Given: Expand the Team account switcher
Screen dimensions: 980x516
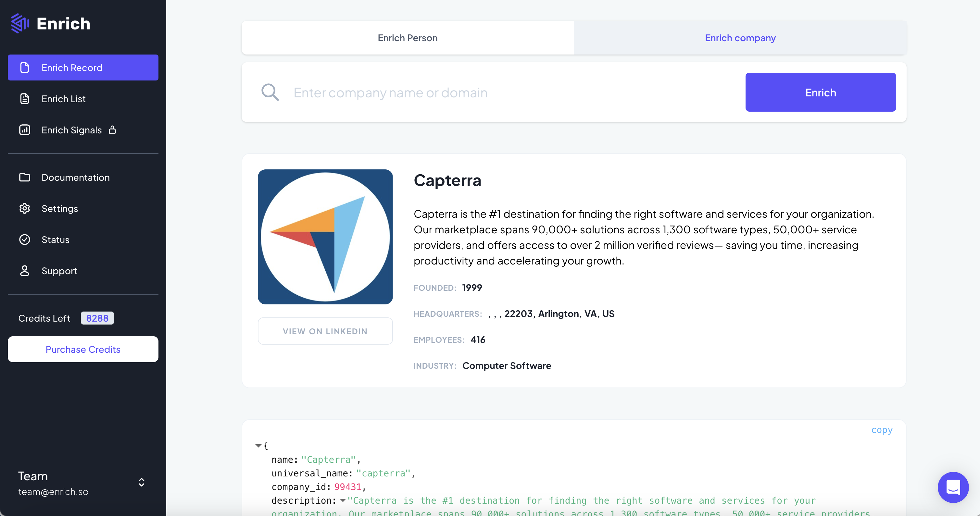Looking at the screenshot, I should click(x=141, y=482).
